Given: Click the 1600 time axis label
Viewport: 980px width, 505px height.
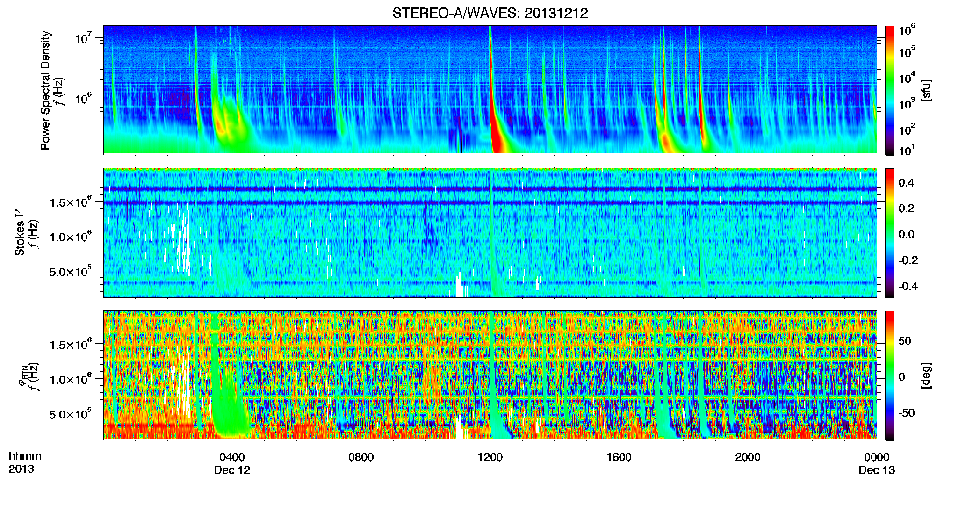Looking at the screenshot, I should pyautogui.click(x=619, y=457).
